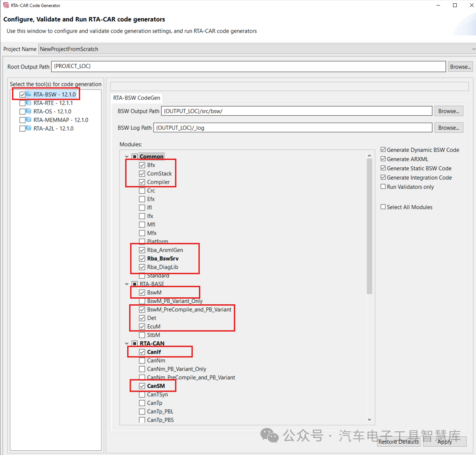Enable the RTA-OS - 12.1.0 checkbox
Screen dimensions: 476x455
(x=22, y=112)
